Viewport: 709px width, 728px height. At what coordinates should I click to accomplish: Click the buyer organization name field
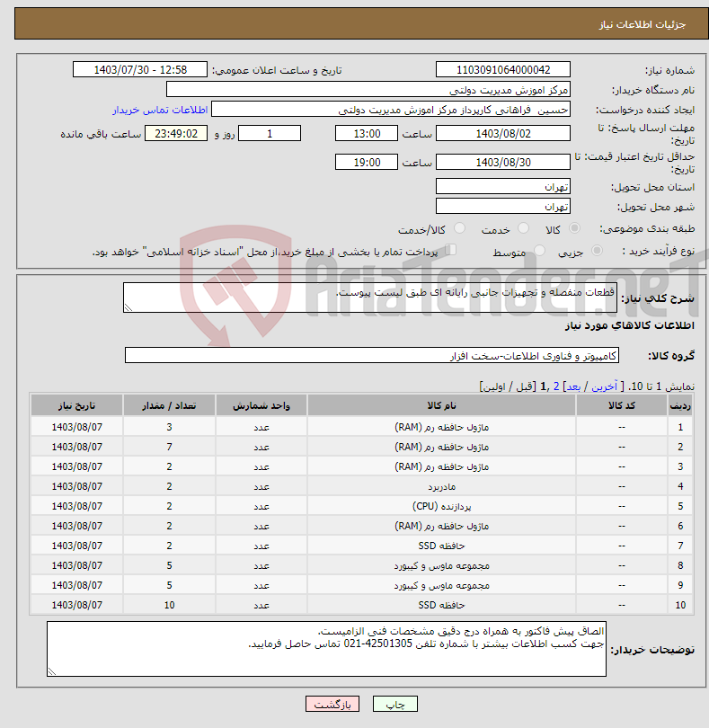(x=368, y=90)
